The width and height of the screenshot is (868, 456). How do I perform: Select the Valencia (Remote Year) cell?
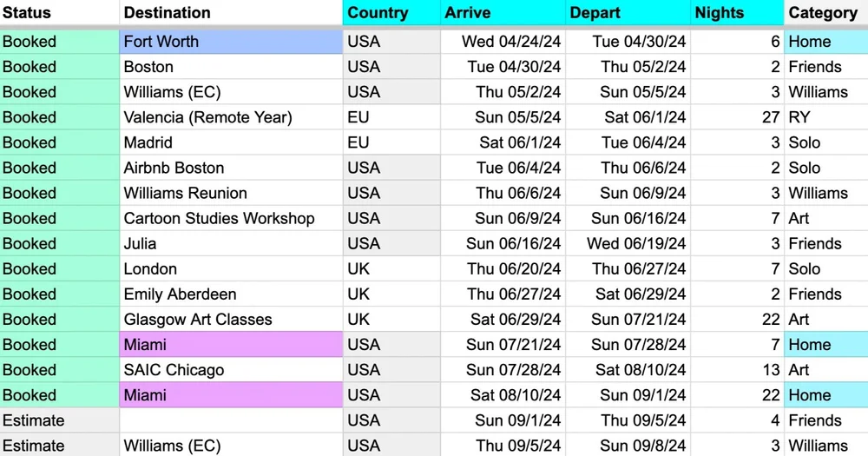231,117
